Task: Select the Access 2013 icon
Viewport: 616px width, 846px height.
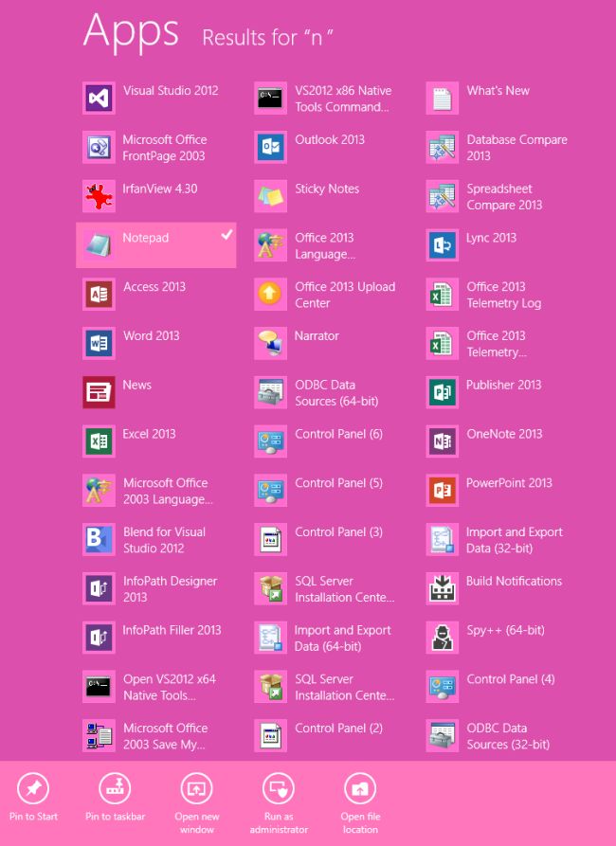Action: pyautogui.click(x=99, y=294)
